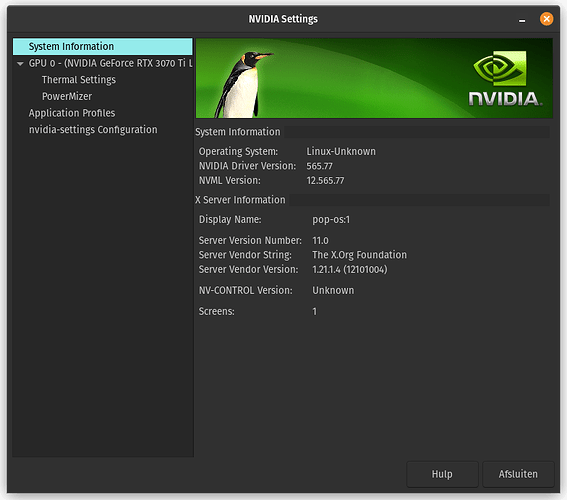This screenshot has width=567, height=500.
Task: Click the Server Vendor String value
Action: [x=359, y=255]
